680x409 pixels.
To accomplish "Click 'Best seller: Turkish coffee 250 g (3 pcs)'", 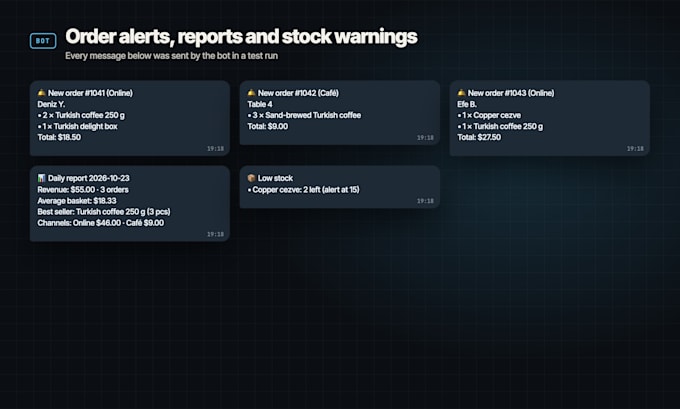I will coord(104,212).
